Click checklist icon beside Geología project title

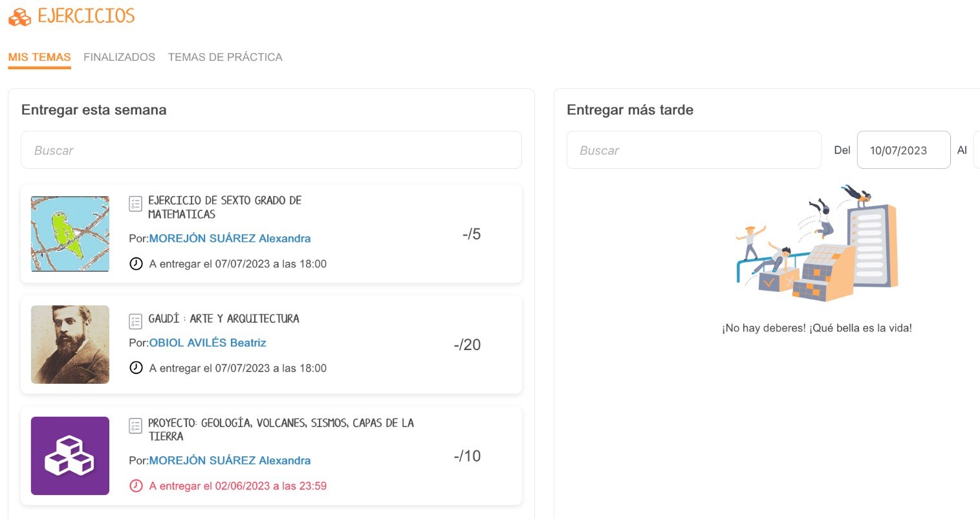click(x=135, y=426)
